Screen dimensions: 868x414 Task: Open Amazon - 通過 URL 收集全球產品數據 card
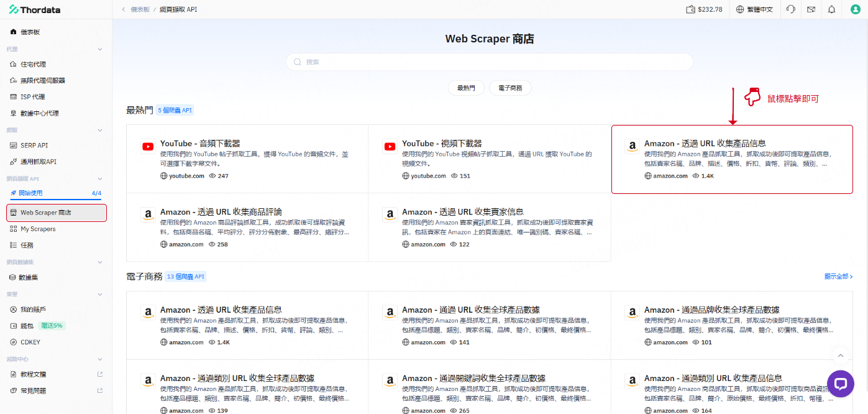tap(489, 325)
